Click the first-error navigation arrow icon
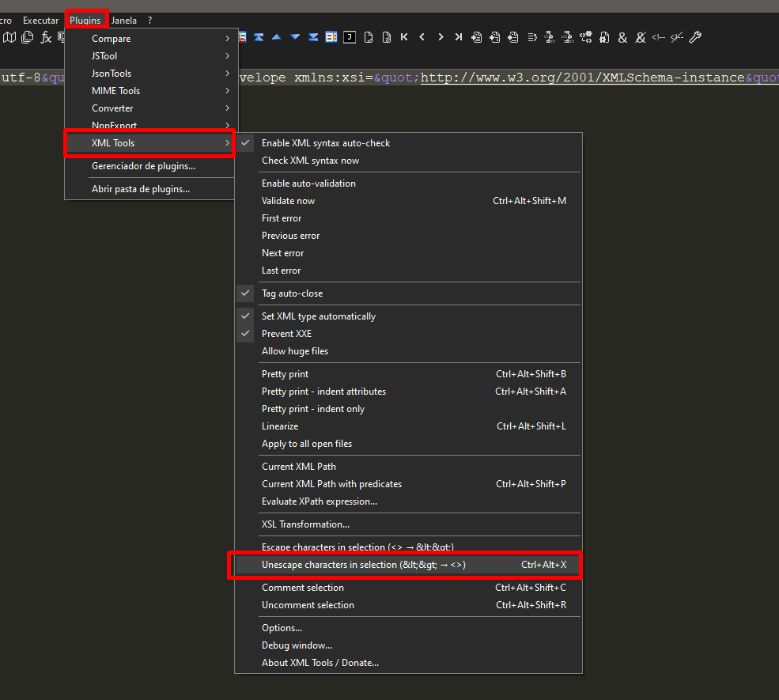Image resolution: width=779 pixels, height=700 pixels. (403, 36)
